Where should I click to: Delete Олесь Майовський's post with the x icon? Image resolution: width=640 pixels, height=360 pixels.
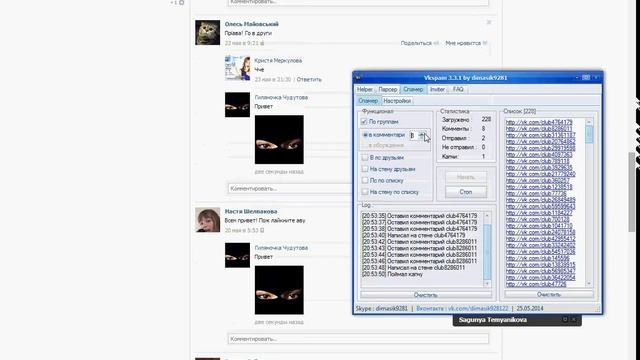489,22
